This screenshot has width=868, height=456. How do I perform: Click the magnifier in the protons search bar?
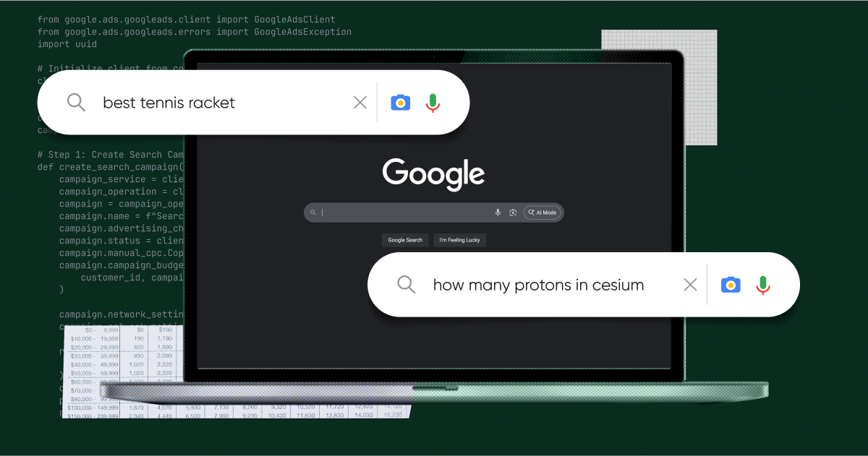tap(407, 284)
